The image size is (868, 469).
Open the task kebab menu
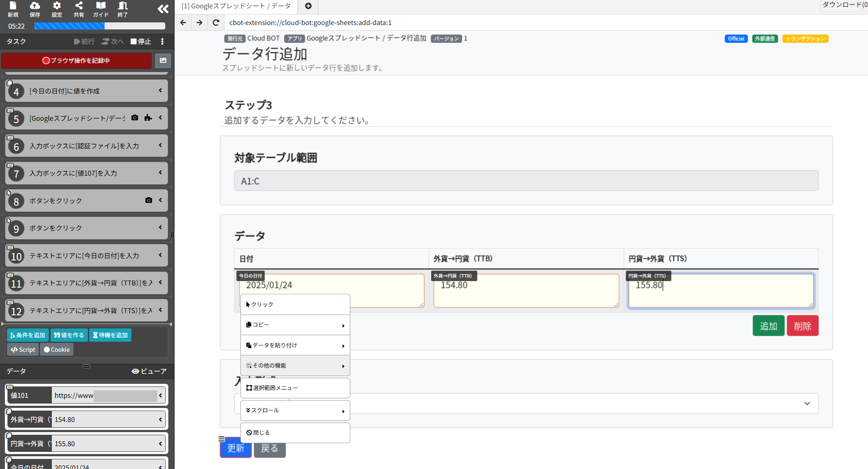click(x=163, y=41)
